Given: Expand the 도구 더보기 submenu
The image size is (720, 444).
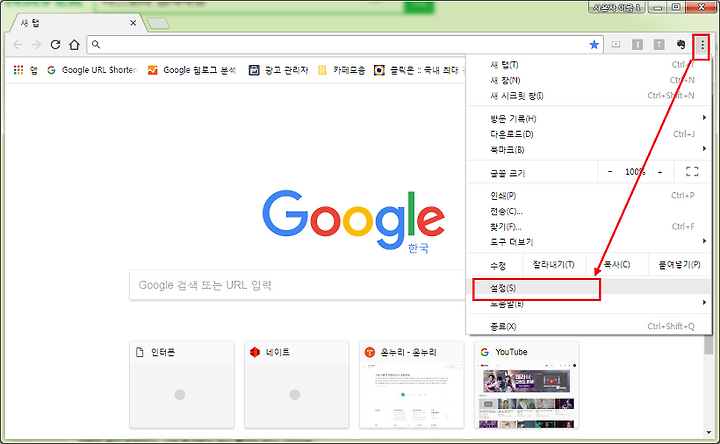Looking at the screenshot, I should [589, 242].
